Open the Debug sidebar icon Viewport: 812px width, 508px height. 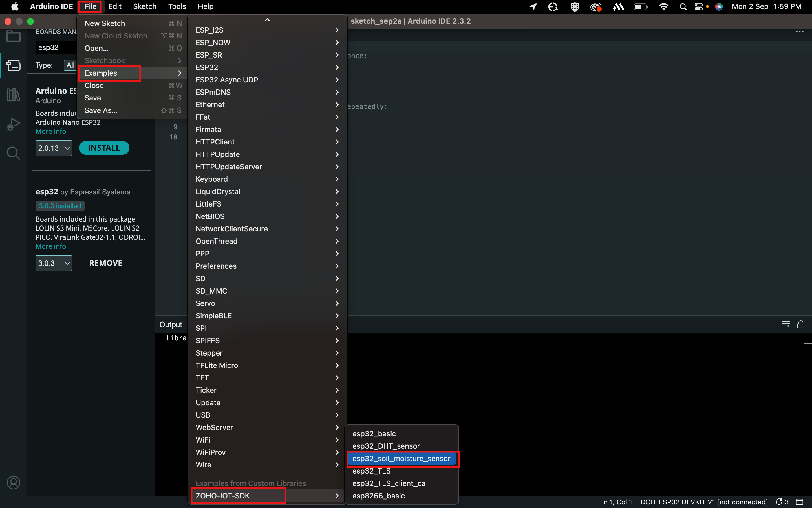click(x=14, y=124)
